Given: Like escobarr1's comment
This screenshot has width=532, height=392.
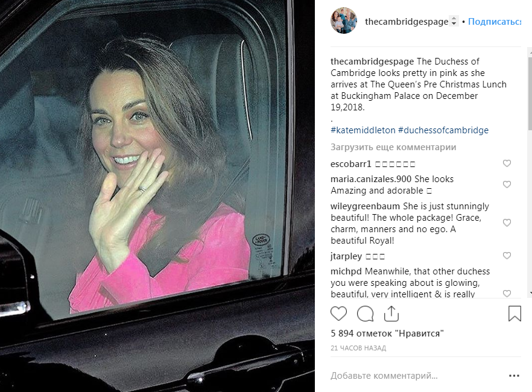Looking at the screenshot, I should pos(507,163).
